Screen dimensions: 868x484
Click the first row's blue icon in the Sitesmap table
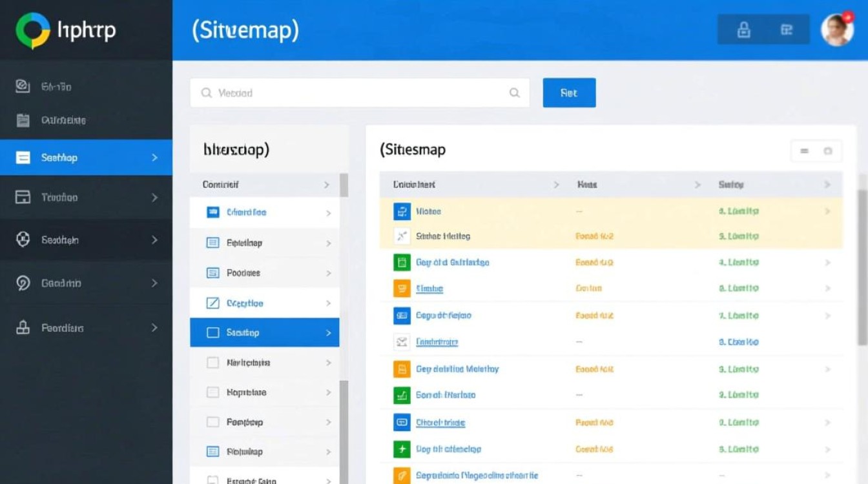(x=402, y=211)
